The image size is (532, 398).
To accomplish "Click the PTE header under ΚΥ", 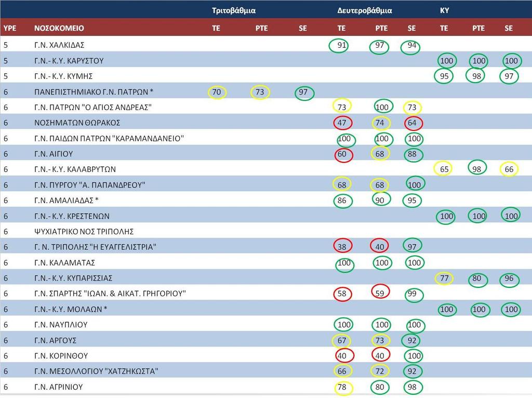I will click(x=478, y=28).
